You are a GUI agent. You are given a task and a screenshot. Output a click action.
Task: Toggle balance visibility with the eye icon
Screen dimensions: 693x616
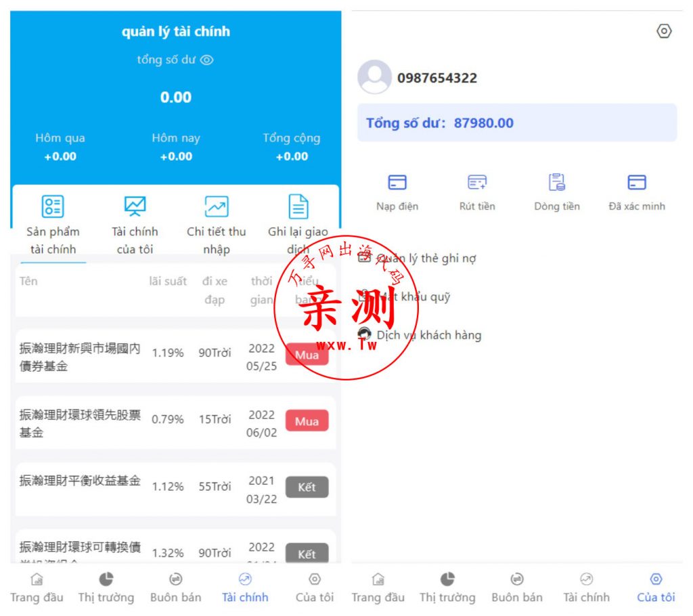[206, 60]
